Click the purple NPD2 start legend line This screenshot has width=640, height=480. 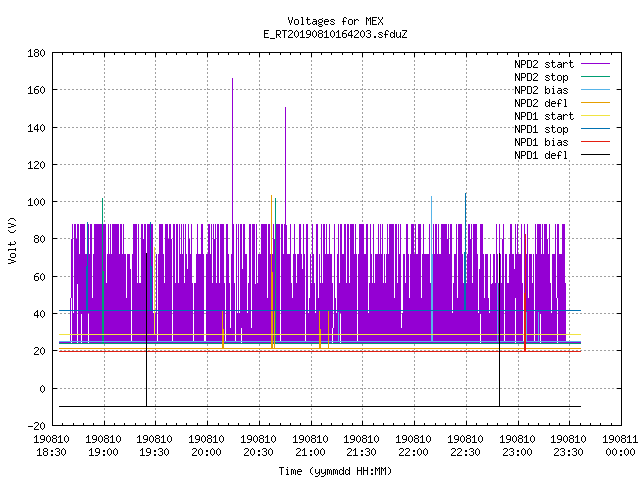click(x=595, y=64)
